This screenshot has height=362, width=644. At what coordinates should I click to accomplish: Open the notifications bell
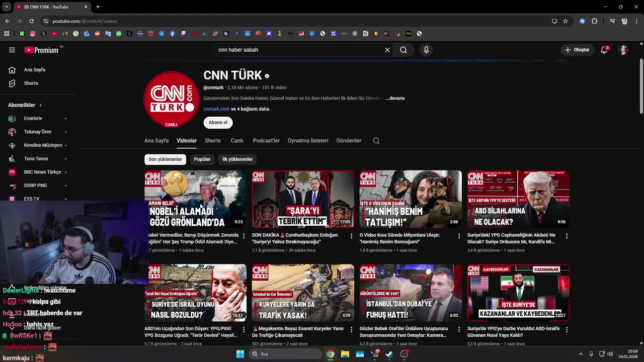click(605, 50)
